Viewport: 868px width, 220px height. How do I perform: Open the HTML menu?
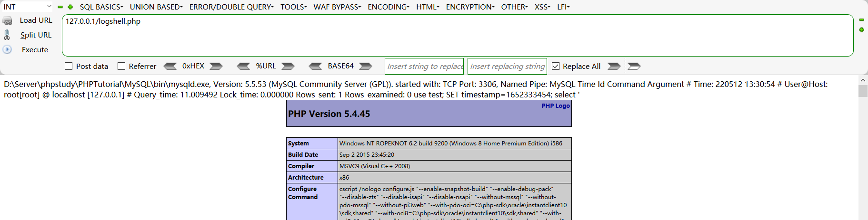click(428, 7)
